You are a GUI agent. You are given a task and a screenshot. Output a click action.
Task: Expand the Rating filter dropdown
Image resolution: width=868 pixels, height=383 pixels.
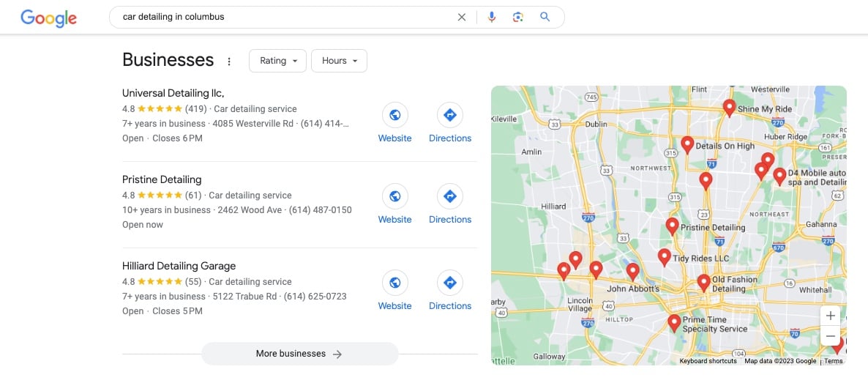coord(277,61)
